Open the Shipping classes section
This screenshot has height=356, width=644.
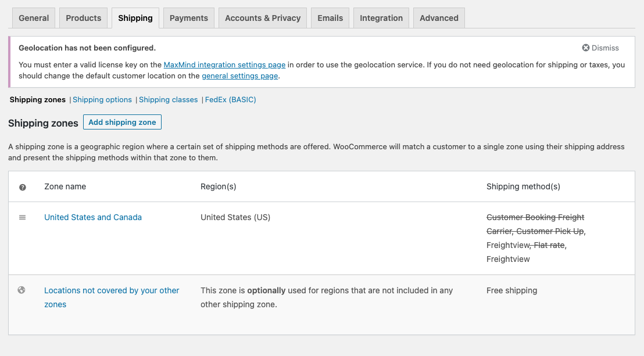click(169, 100)
